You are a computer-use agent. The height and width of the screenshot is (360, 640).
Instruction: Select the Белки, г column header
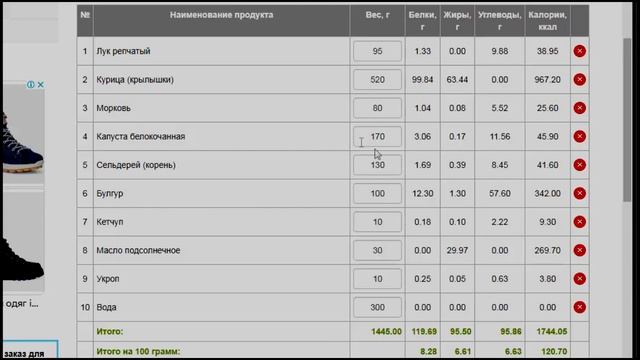coord(422,21)
